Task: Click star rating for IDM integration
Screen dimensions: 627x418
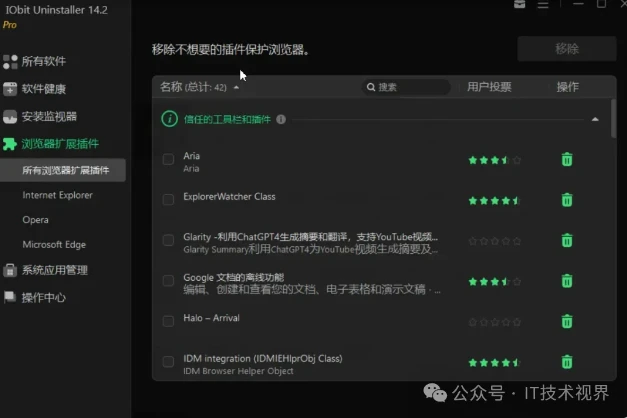Action: coord(495,363)
